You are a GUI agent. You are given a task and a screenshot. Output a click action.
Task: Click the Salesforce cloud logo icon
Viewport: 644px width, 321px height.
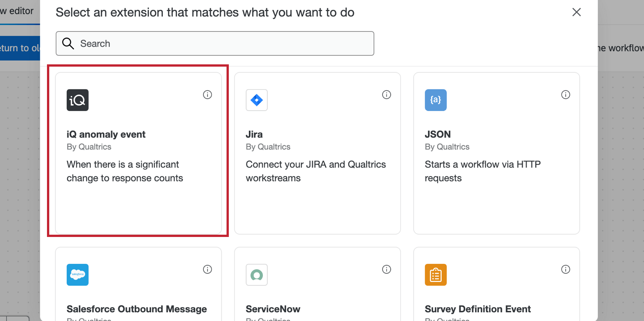pyautogui.click(x=78, y=275)
